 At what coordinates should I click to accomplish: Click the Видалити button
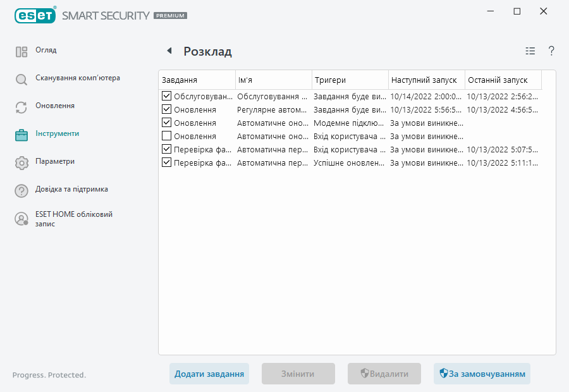click(x=384, y=374)
